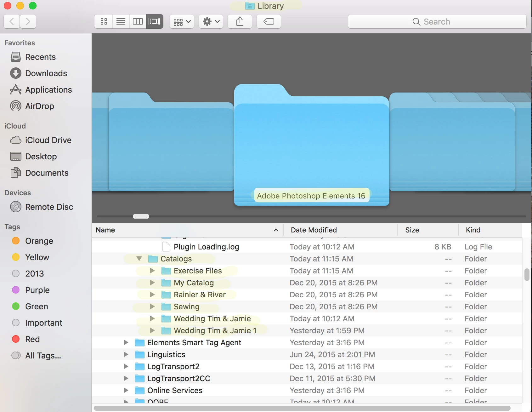This screenshot has width=532, height=412.
Task: Click Adobe Photoshop Elements 16 cover folder
Action: (312, 145)
